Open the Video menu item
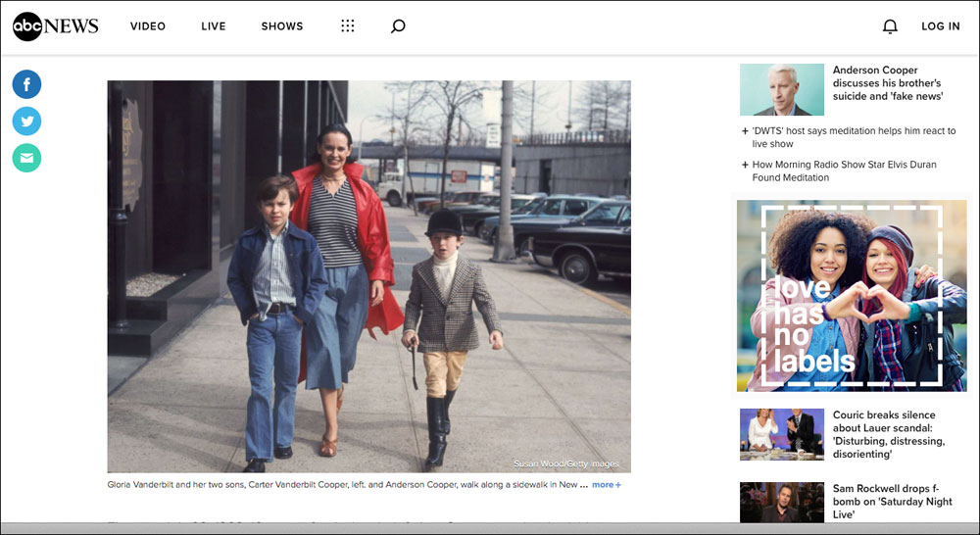 (148, 26)
